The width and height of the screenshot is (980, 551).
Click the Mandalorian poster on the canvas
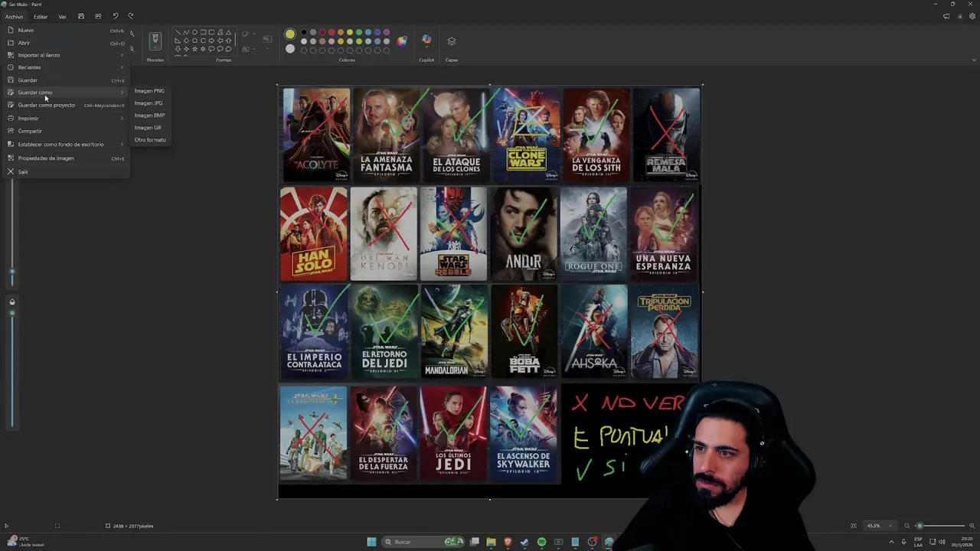click(453, 331)
